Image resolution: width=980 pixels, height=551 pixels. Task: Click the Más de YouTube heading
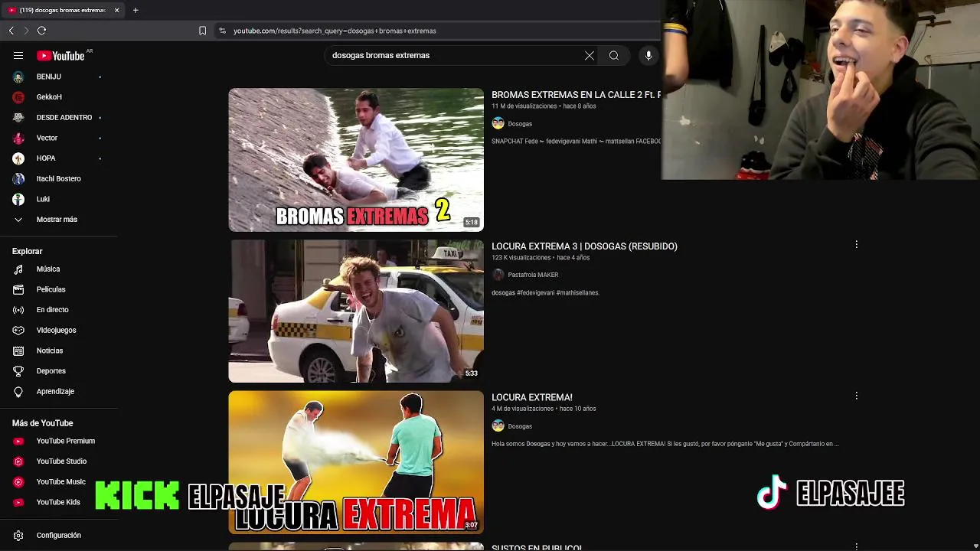click(43, 423)
